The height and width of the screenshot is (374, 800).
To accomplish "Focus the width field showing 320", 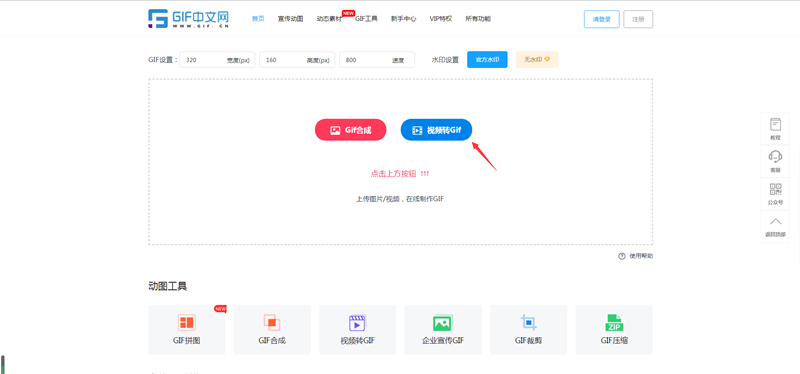I will [218, 60].
